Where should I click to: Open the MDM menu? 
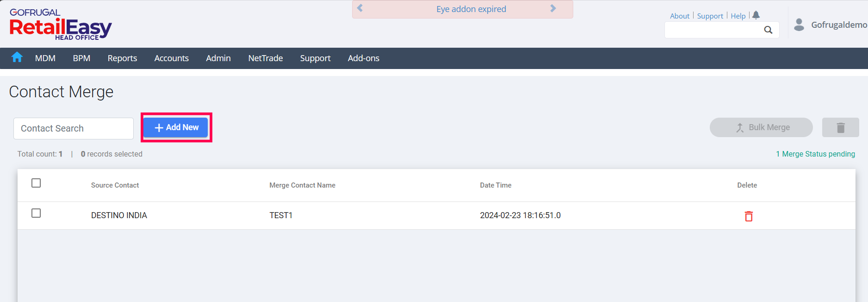pos(45,58)
